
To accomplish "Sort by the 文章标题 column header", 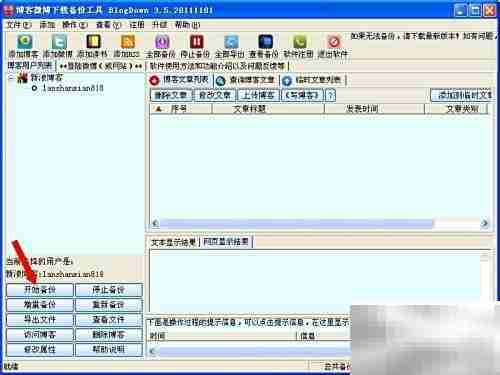I will (x=268, y=109).
